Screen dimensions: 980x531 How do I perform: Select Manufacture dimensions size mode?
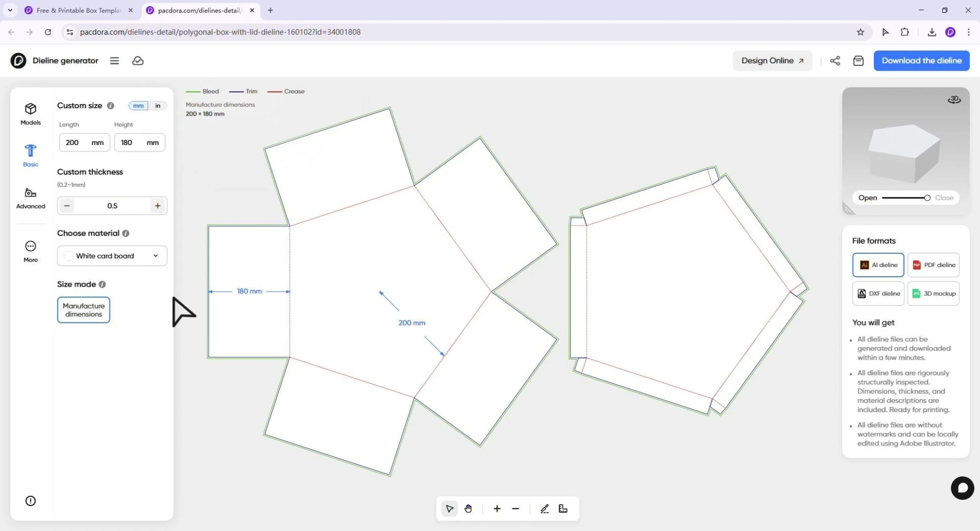tap(84, 310)
